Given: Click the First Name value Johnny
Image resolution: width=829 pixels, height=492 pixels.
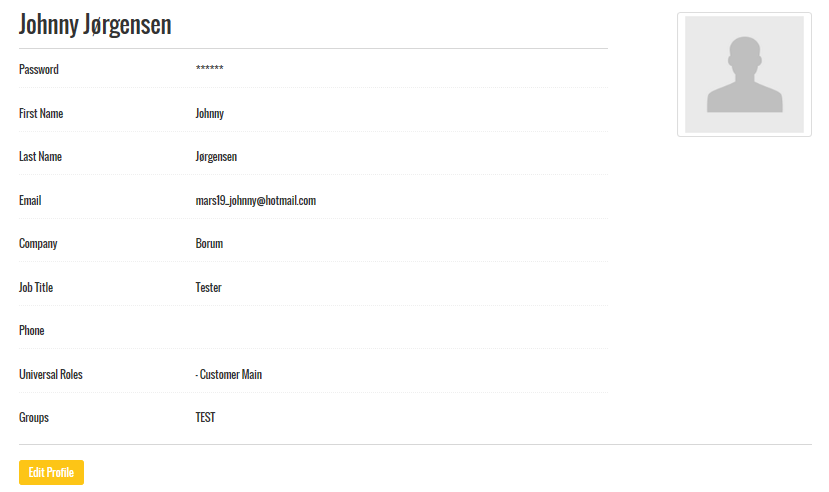Looking at the screenshot, I should tap(209, 114).
